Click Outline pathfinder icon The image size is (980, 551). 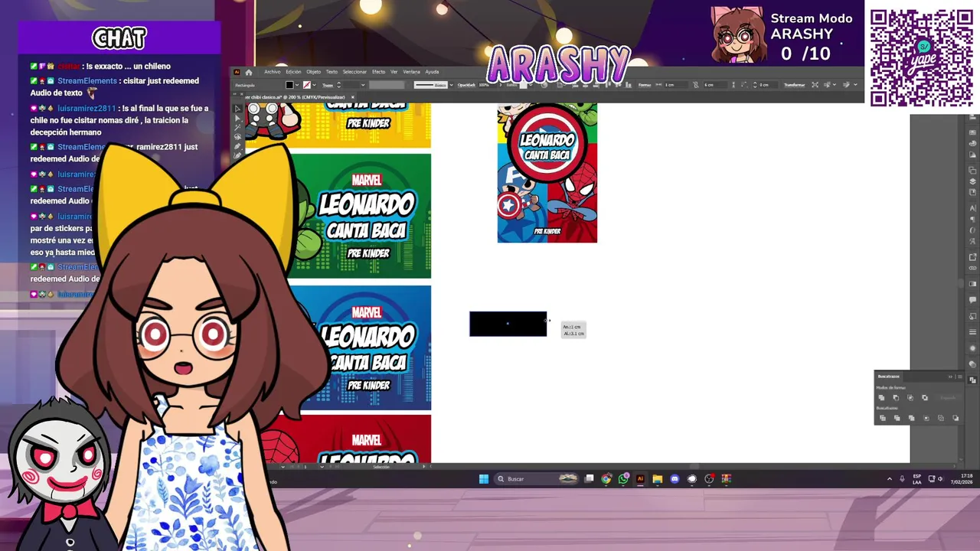pos(941,418)
